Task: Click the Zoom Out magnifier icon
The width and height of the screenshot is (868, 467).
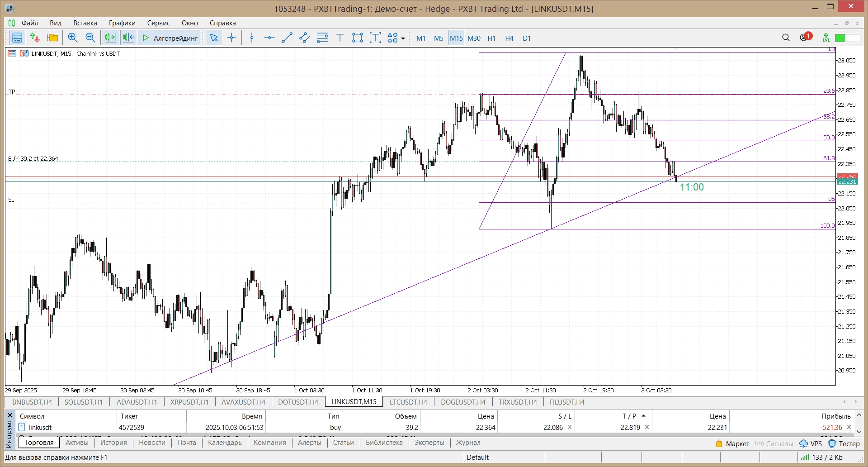Action: 90,38
